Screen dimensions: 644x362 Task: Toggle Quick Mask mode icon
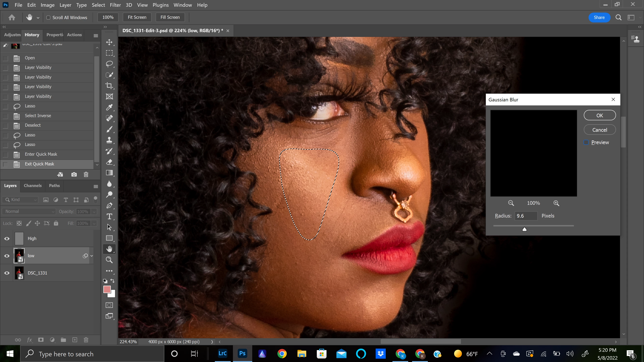pyautogui.click(x=109, y=305)
